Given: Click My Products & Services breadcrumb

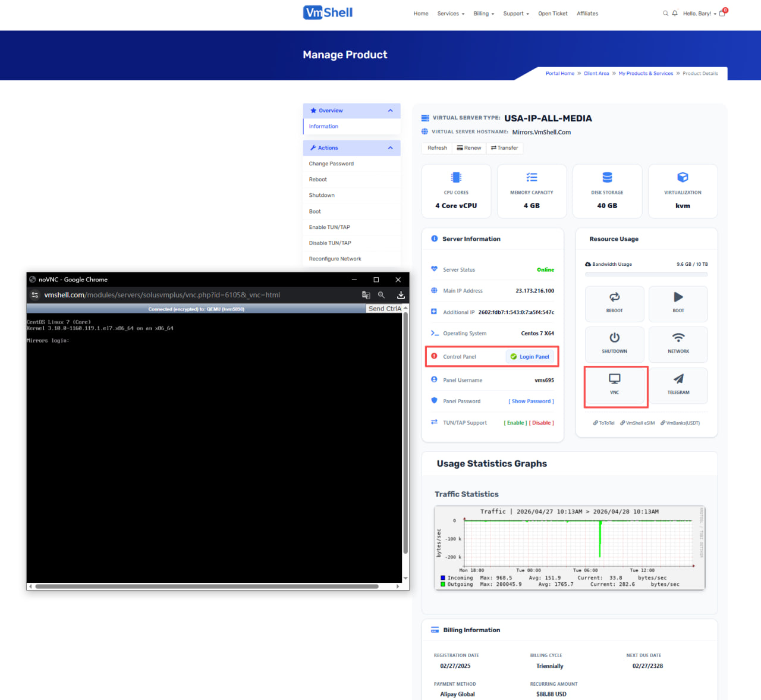Looking at the screenshot, I should [646, 74].
